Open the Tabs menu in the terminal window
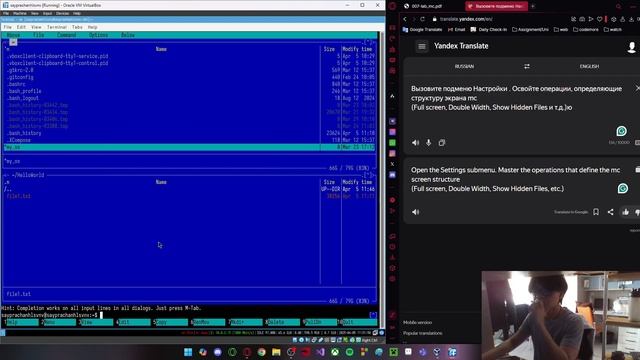 [77, 27]
